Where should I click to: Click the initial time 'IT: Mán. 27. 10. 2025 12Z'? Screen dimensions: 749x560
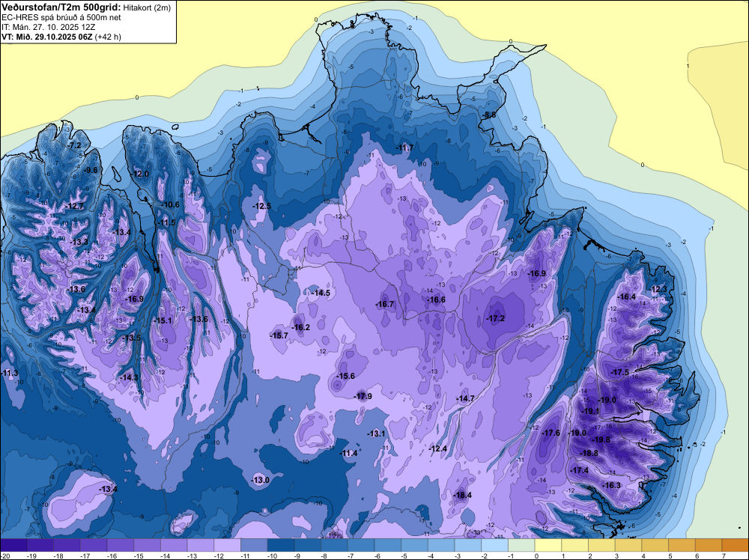coord(48,27)
